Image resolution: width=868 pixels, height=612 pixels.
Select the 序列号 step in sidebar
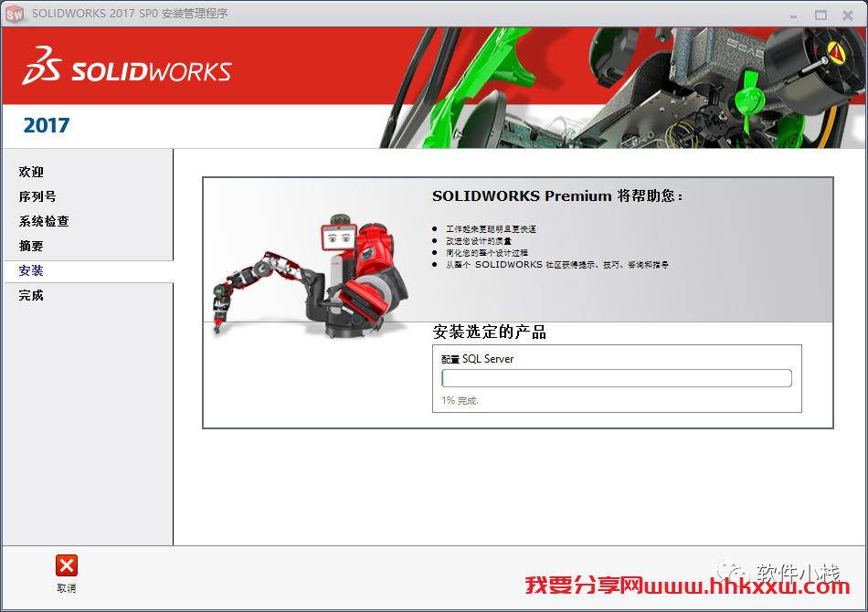coord(37,196)
